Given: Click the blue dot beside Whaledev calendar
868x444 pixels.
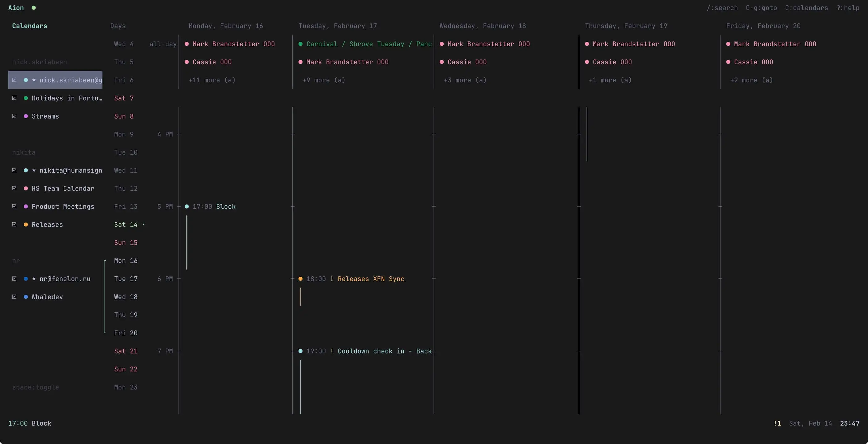Looking at the screenshot, I should pyautogui.click(x=26, y=296).
